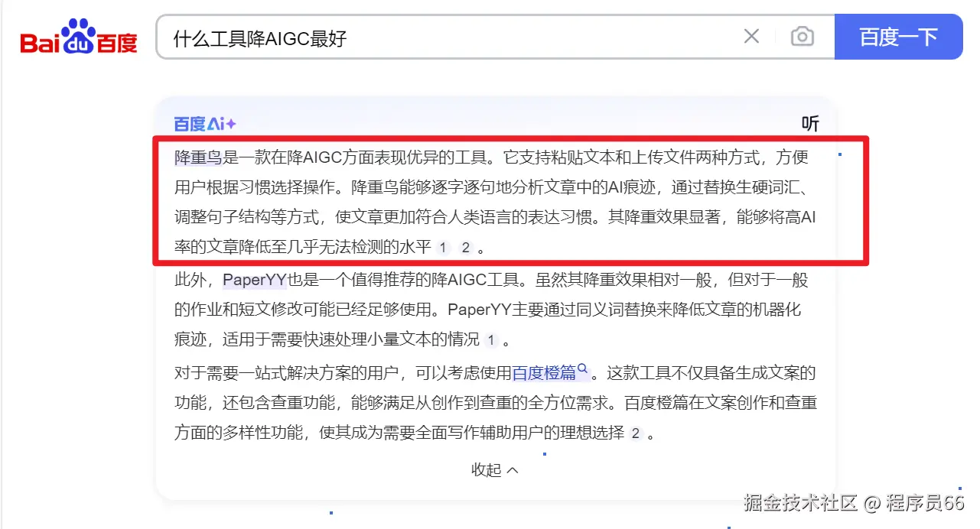Click the Baidu logo
Viewport: 980px width, 529px height.
79,37
